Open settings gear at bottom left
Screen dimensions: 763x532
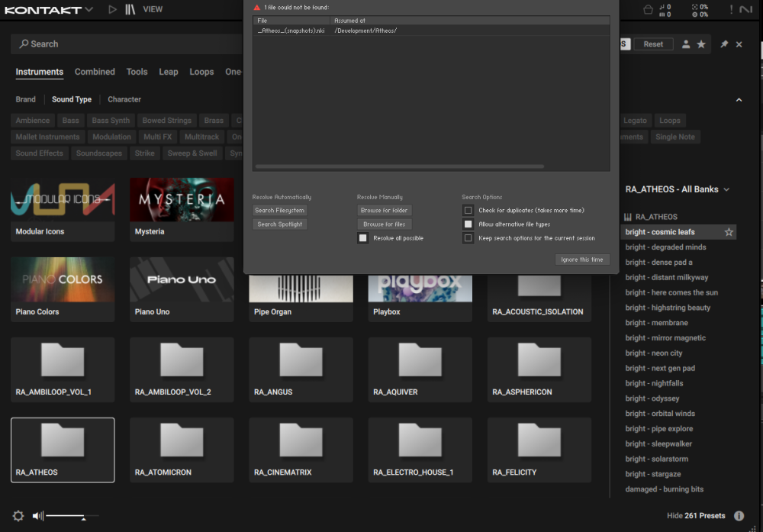[x=18, y=516]
